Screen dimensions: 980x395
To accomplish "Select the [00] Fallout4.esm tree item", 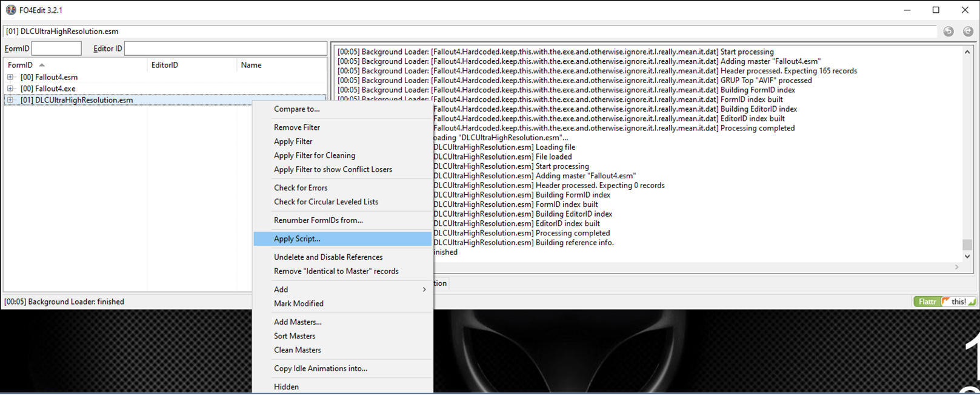I will (49, 77).
